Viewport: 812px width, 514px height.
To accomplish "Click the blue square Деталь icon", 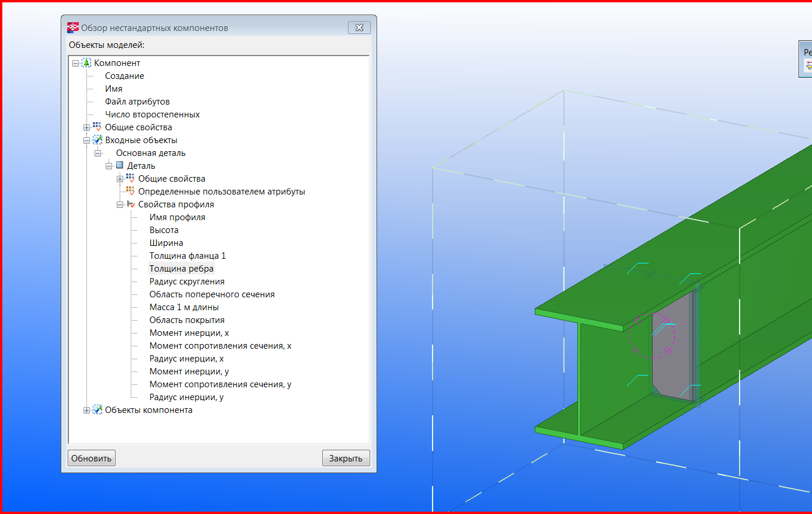I will tap(120, 166).
